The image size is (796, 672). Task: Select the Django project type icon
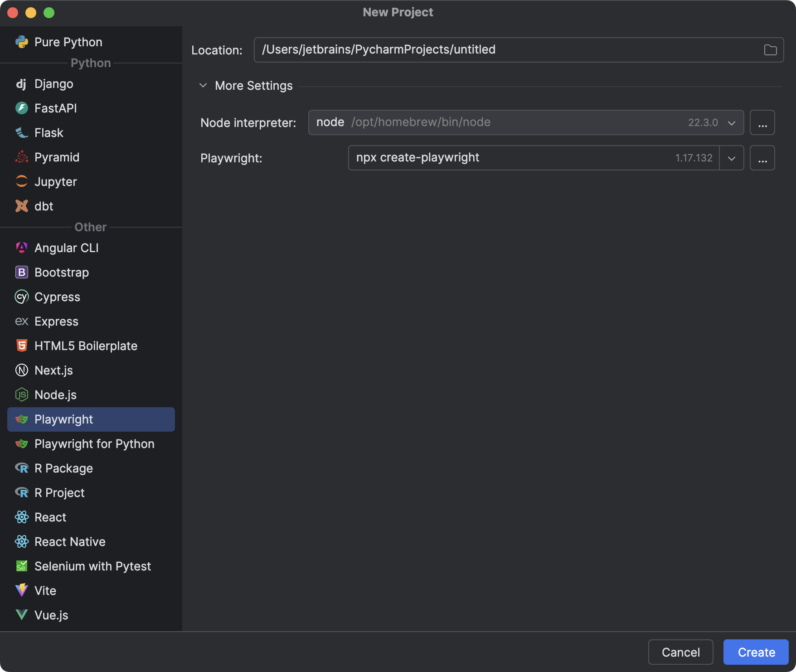[22, 83]
